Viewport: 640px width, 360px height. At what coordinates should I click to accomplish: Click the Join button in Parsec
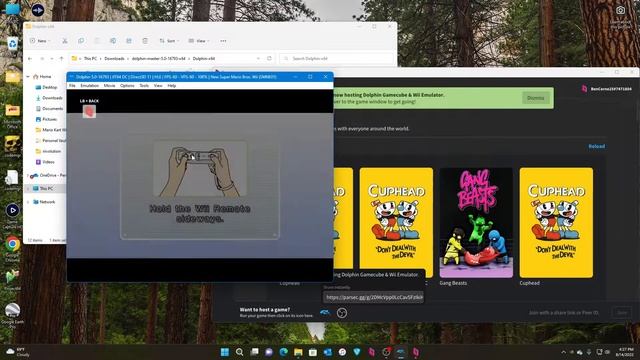click(622, 313)
